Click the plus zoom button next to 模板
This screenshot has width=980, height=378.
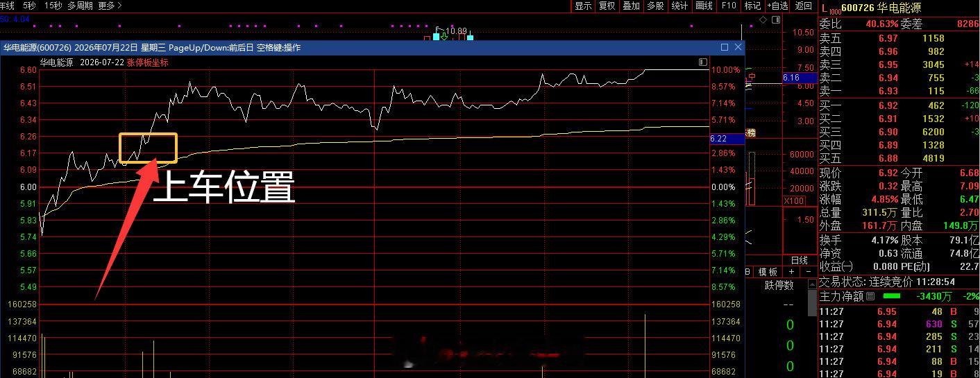coord(791,272)
